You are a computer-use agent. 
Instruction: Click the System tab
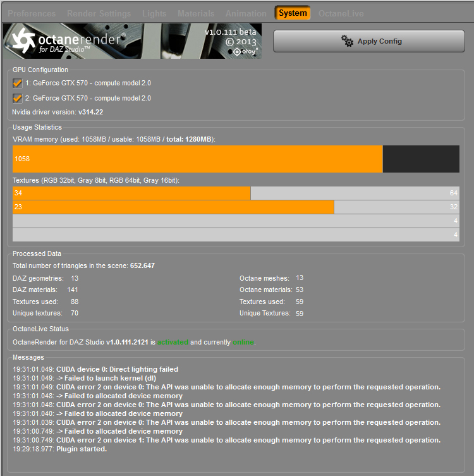click(x=293, y=13)
